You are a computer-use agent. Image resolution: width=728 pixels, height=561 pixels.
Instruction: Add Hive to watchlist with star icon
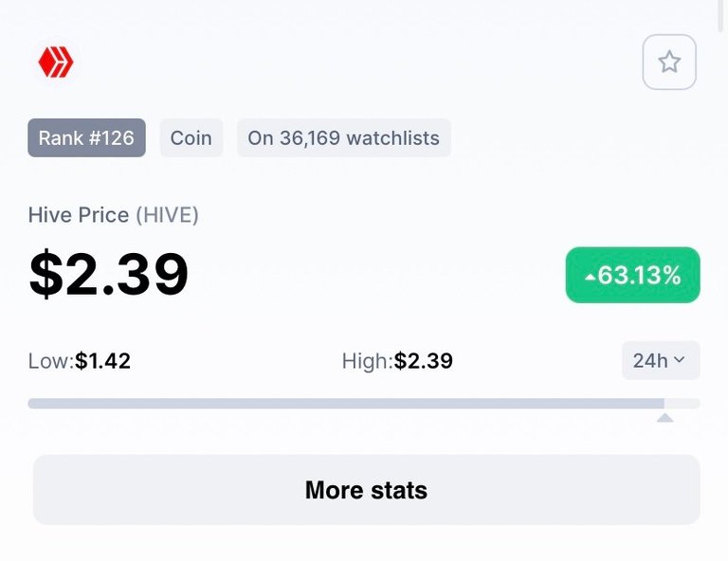point(669,62)
